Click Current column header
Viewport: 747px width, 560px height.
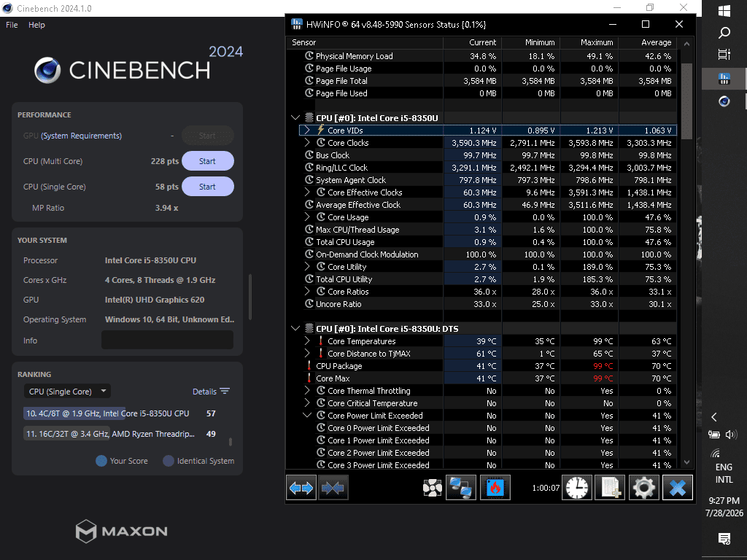(473, 42)
